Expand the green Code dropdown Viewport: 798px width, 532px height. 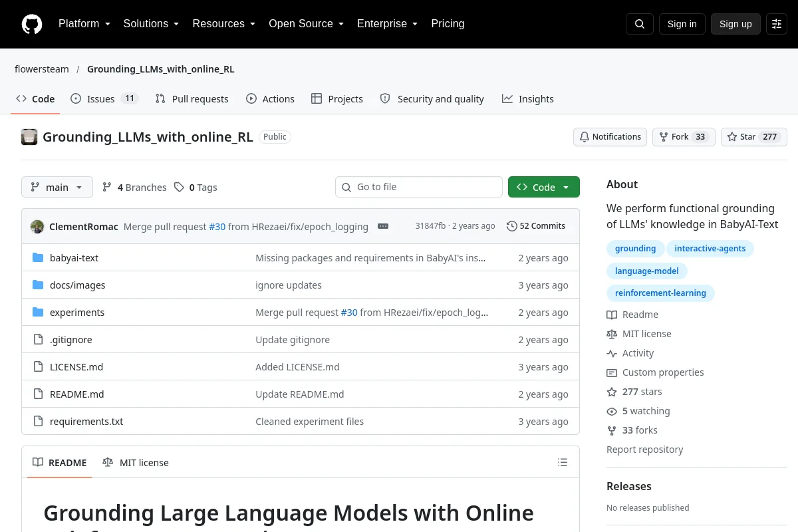pyautogui.click(x=544, y=187)
